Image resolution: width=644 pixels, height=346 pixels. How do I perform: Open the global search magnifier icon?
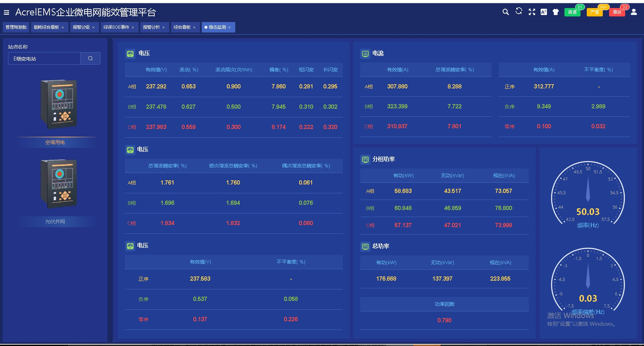(505, 12)
